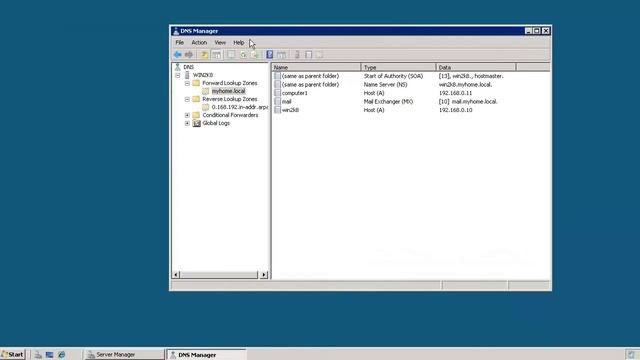The width and height of the screenshot is (640, 360).
Task: Click the WIN2K8 server icon in tree
Action: 187,75
